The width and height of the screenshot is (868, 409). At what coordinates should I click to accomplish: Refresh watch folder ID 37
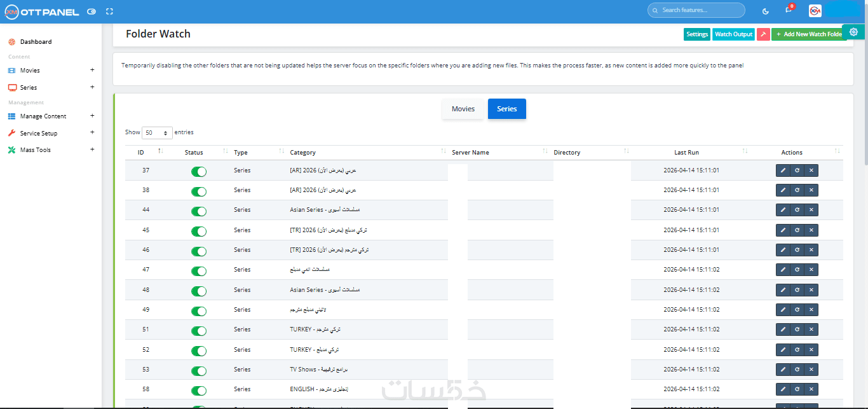pos(797,170)
